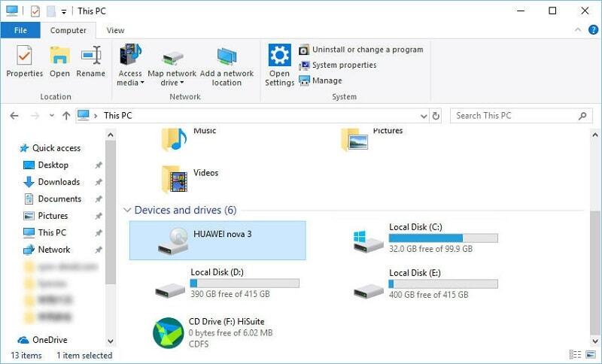Open the Help question mark icon
The image size is (602, 364).
[594, 30]
